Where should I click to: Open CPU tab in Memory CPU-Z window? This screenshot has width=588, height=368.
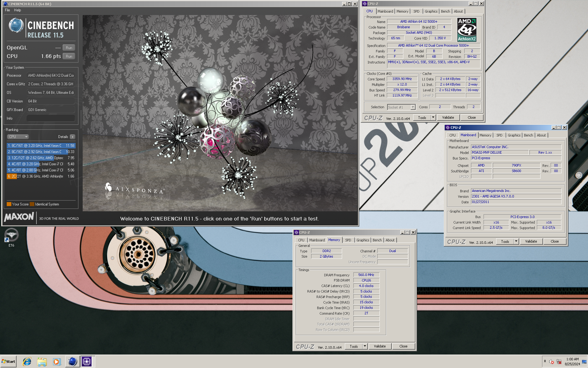tap(301, 240)
